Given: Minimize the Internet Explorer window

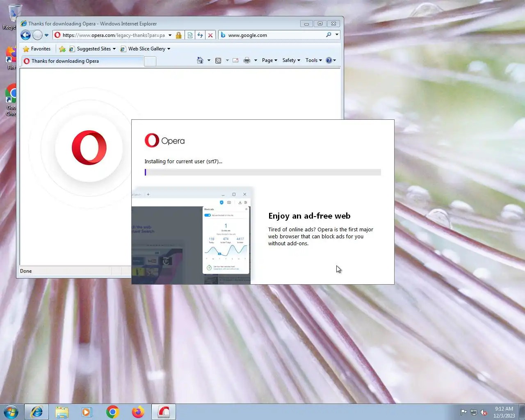Looking at the screenshot, I should [x=306, y=24].
